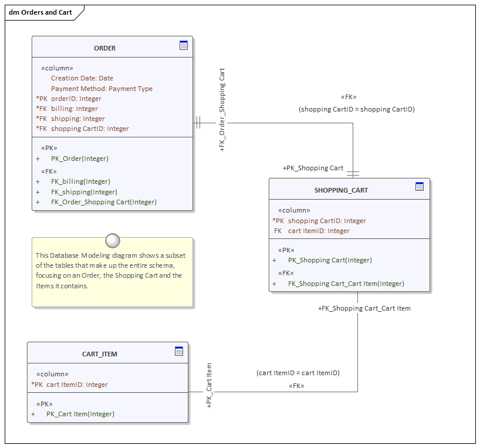The image size is (480, 448).
Task: Select the connector between ORDER and SHOPPING_CART
Action: pos(276,122)
